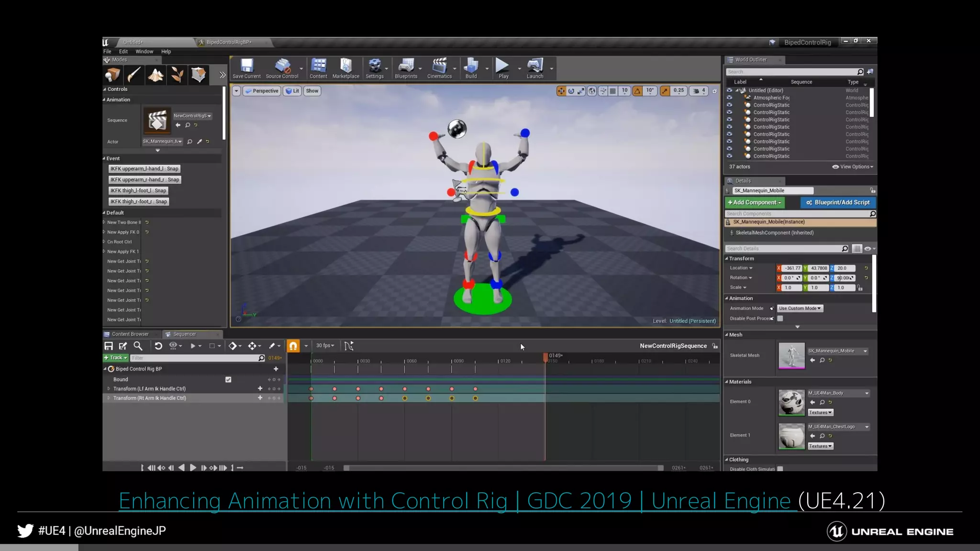This screenshot has width=980, height=551.
Task: Lock the Scale ratio lock icon
Action: (x=860, y=288)
